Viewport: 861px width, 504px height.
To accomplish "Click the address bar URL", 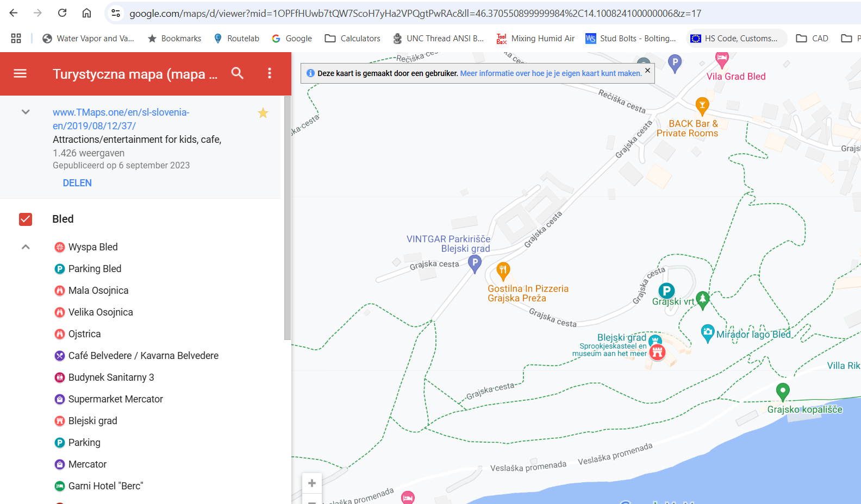I will coord(415,13).
